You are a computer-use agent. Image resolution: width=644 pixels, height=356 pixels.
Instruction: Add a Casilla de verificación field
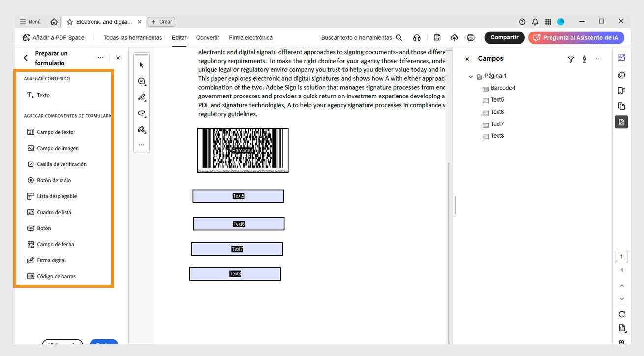click(57, 164)
